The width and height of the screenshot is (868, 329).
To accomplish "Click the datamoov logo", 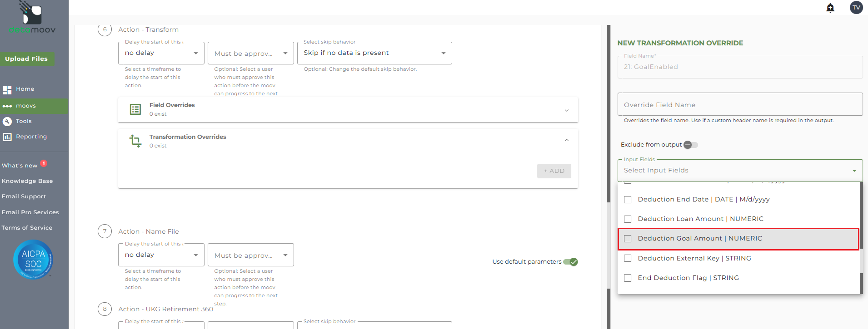I will point(32,18).
